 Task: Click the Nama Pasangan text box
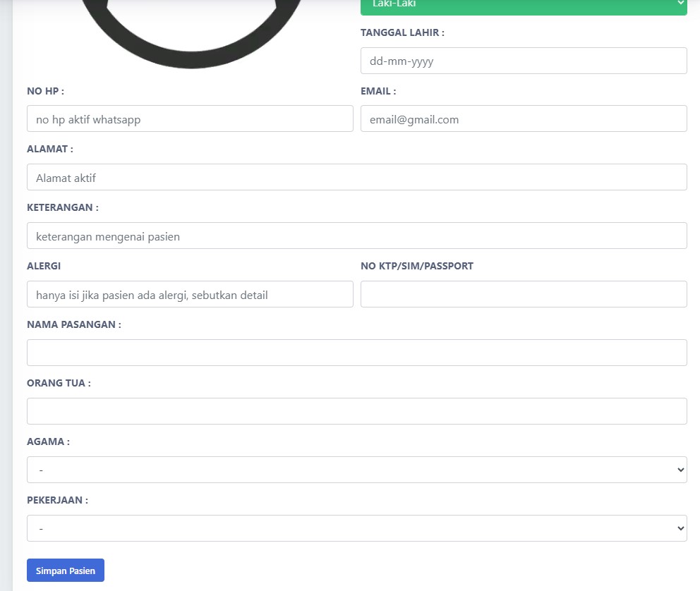pyautogui.click(x=356, y=353)
